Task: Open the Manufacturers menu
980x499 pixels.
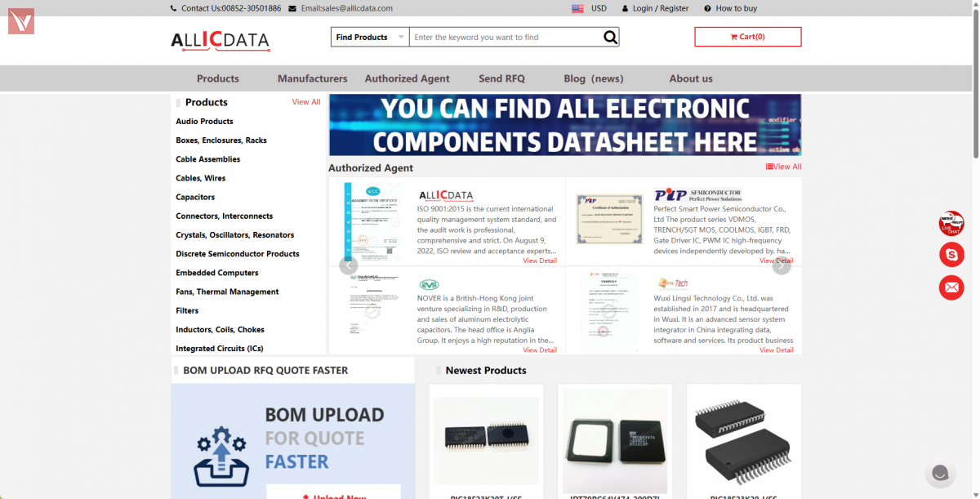Action: tap(312, 78)
